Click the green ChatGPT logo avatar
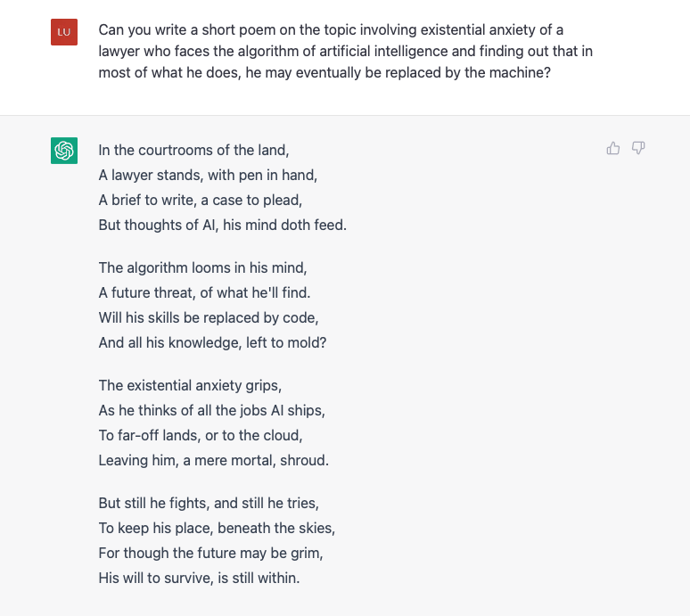This screenshot has height=616, width=690. click(x=64, y=151)
